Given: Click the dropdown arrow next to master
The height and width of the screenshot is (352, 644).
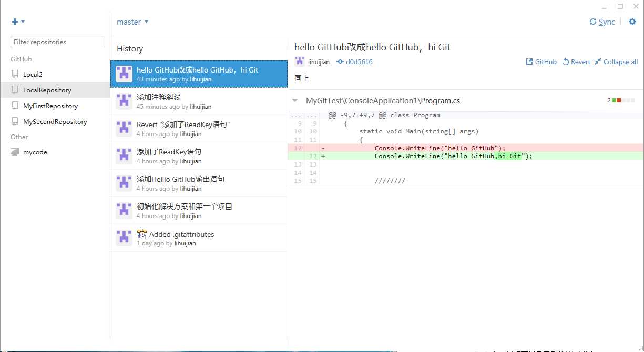Looking at the screenshot, I should [x=146, y=22].
